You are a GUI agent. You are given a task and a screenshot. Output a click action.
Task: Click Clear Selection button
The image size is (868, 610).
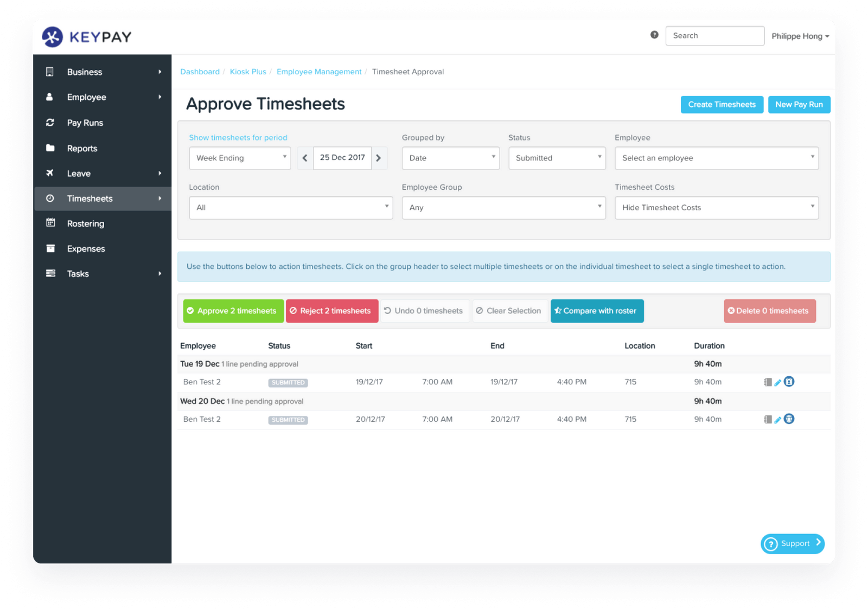510,311
